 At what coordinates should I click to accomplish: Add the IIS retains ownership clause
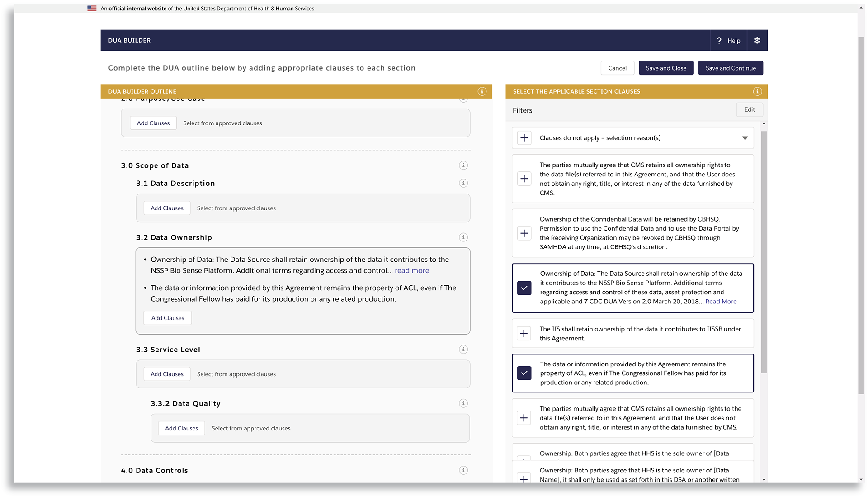[x=524, y=334]
